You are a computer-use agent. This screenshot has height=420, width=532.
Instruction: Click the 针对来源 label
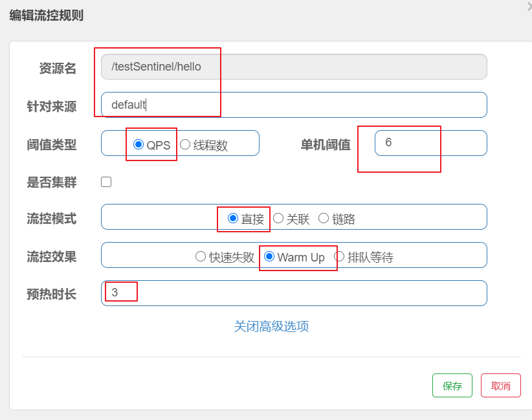click(52, 107)
